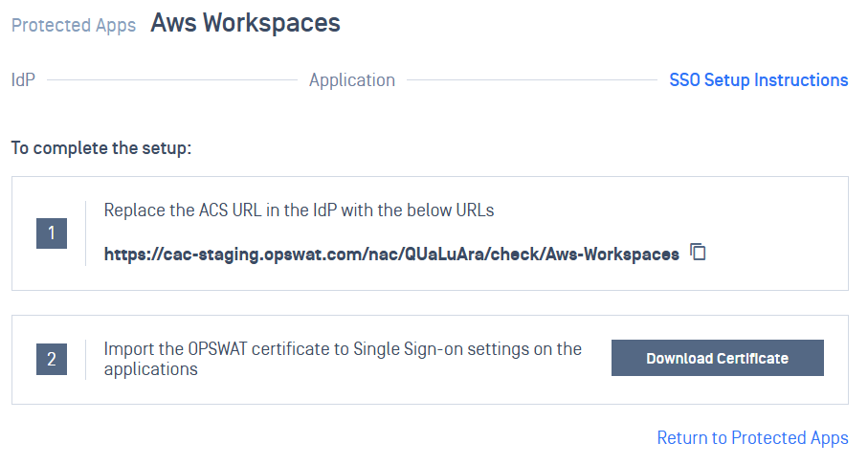Screen dimensions: 868x465
Task: Click the step 1 number badge
Action: pos(52,233)
